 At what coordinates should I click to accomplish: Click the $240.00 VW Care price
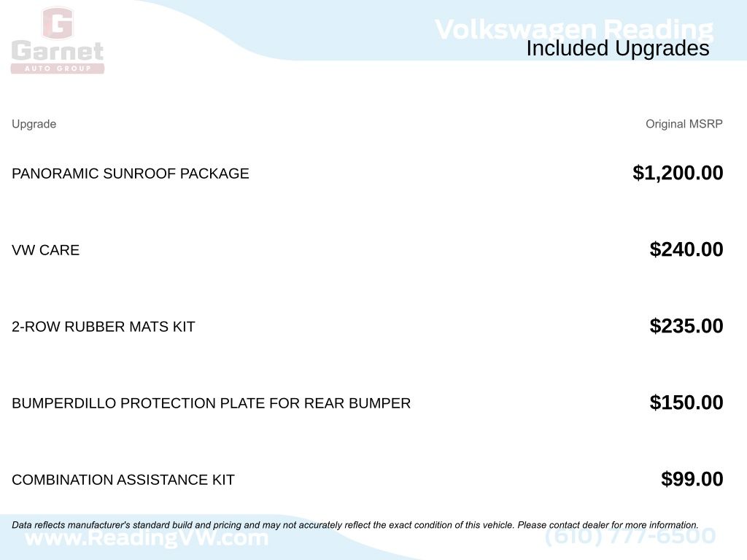point(686,249)
